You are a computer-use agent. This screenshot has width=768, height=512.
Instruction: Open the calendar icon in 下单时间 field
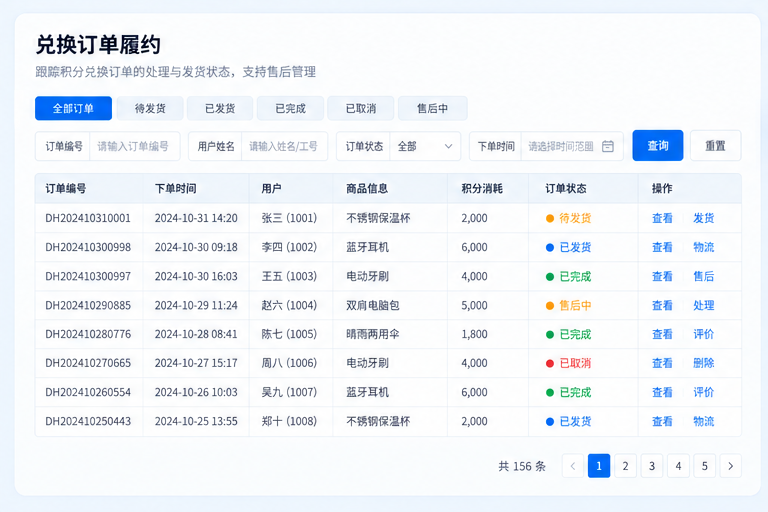pyautogui.click(x=607, y=146)
